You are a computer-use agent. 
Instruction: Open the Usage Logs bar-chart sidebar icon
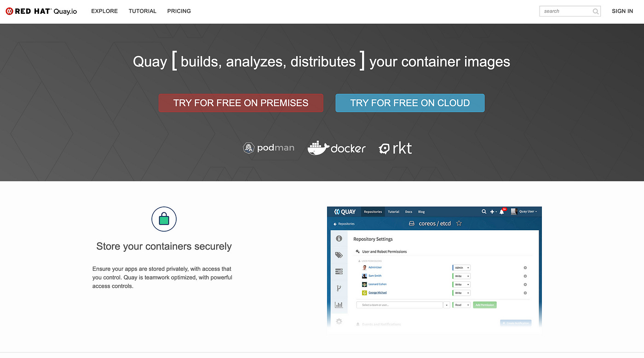click(x=339, y=304)
